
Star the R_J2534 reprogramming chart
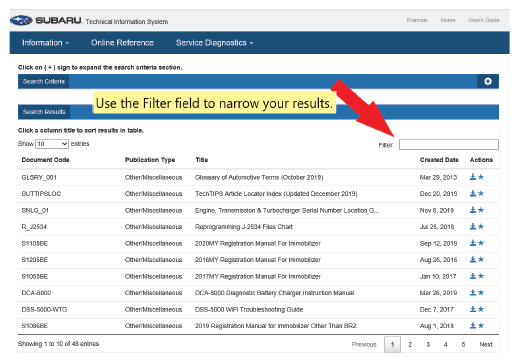pyautogui.click(x=481, y=226)
